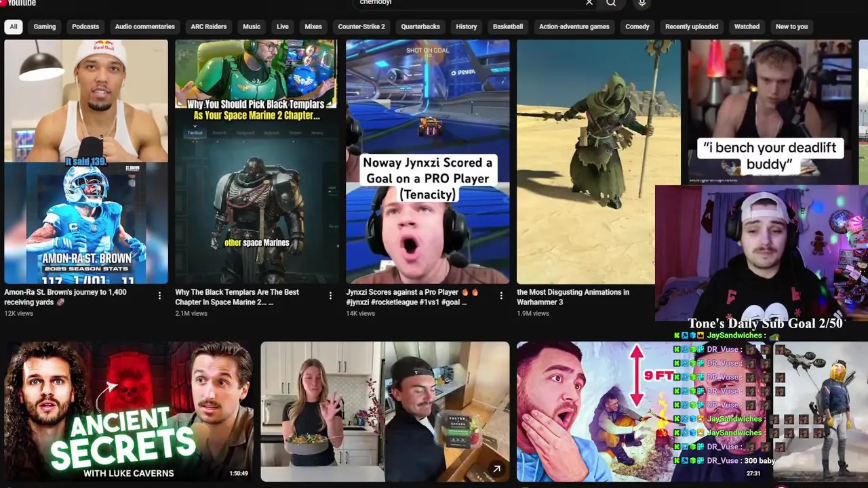The height and width of the screenshot is (488, 868).
Task: Click the 27:31 duration badge
Action: pos(753,473)
